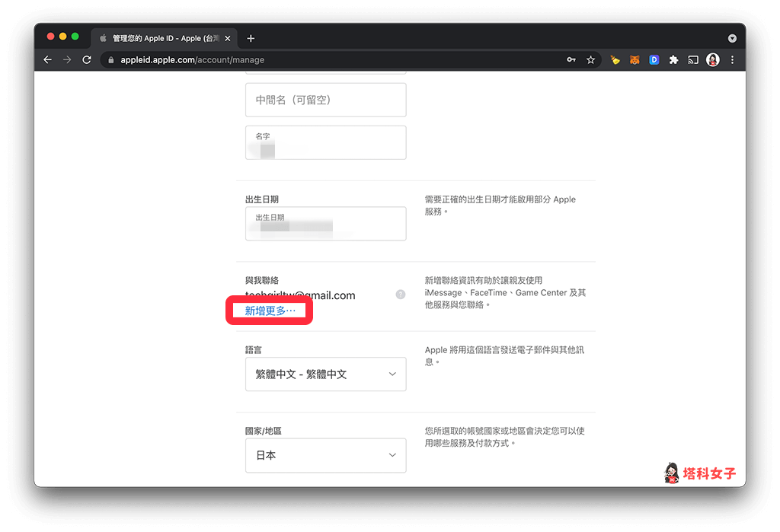The width and height of the screenshot is (780, 532).
Task: Open the 日本 country/region dropdown
Action: [326, 455]
